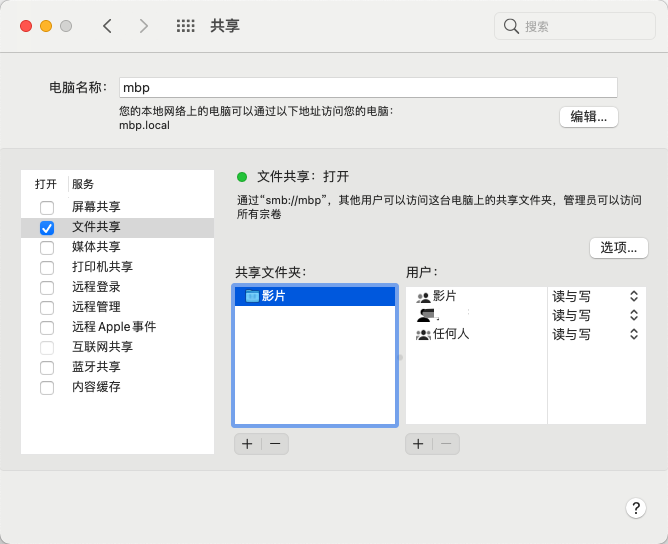Image resolution: width=668 pixels, height=544 pixels.
Task: Select 媒体共享 in the service list
Action: pyautogui.click(x=96, y=247)
